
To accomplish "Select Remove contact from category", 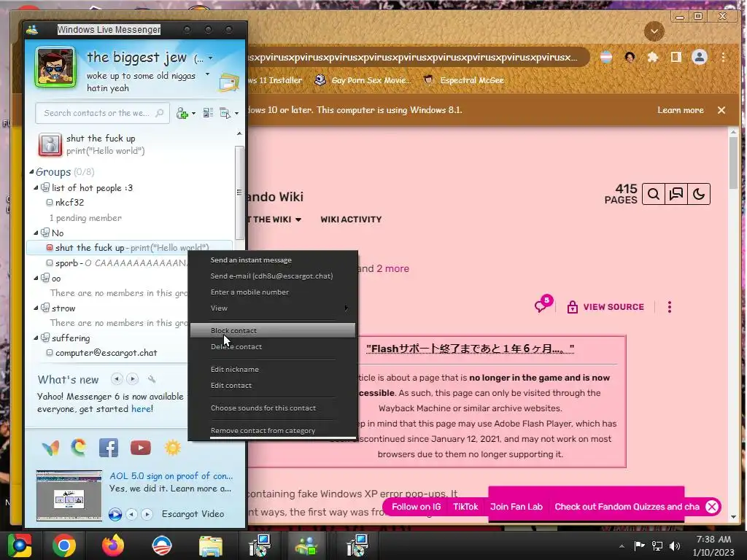I will (273, 430).
